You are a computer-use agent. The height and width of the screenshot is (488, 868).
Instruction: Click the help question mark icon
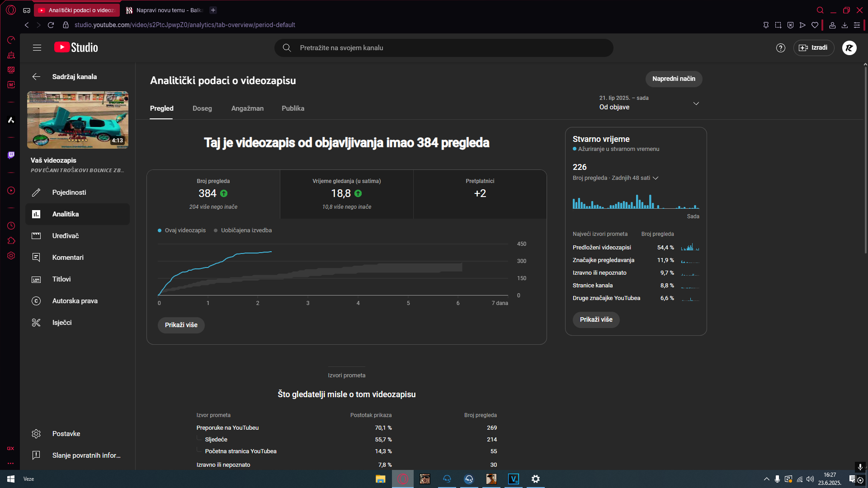click(x=780, y=48)
